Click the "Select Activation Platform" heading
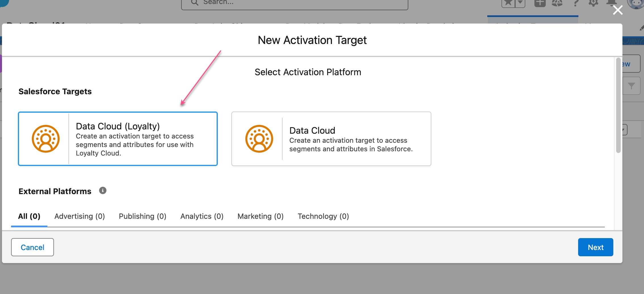Viewport: 644px width, 294px height. point(308,72)
